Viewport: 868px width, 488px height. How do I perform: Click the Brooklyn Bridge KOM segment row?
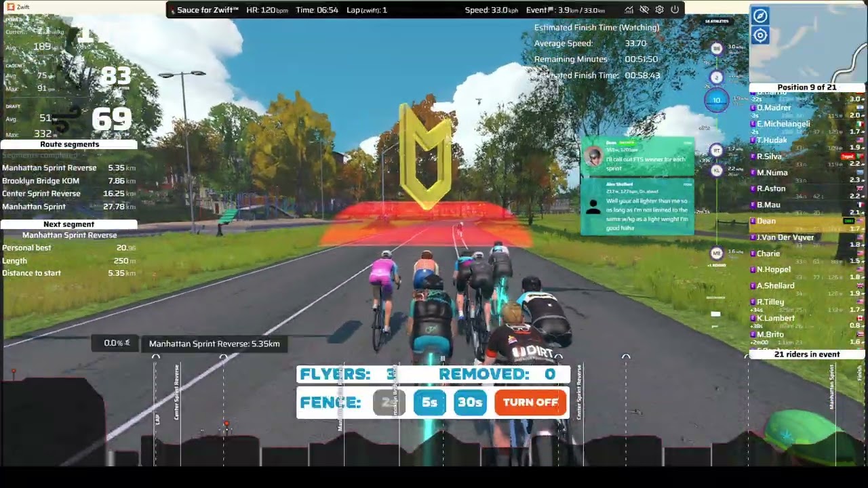click(x=68, y=181)
